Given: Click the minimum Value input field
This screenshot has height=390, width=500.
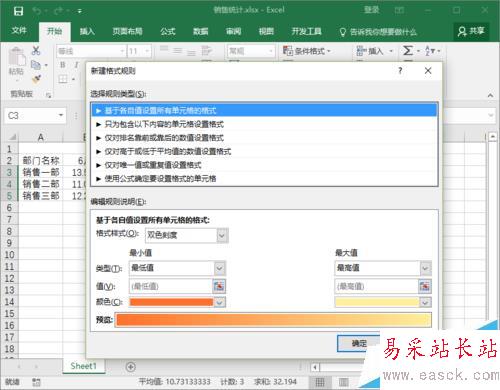Looking at the screenshot, I should pyautogui.click(x=170, y=286).
